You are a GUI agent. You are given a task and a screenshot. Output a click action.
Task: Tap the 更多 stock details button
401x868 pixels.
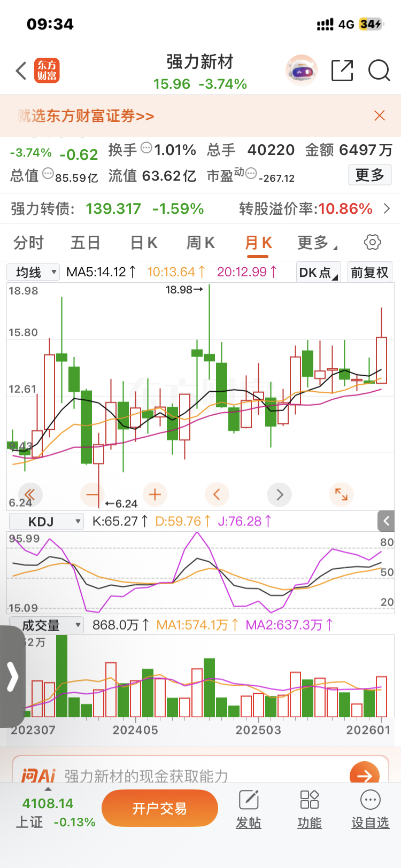pyautogui.click(x=370, y=175)
